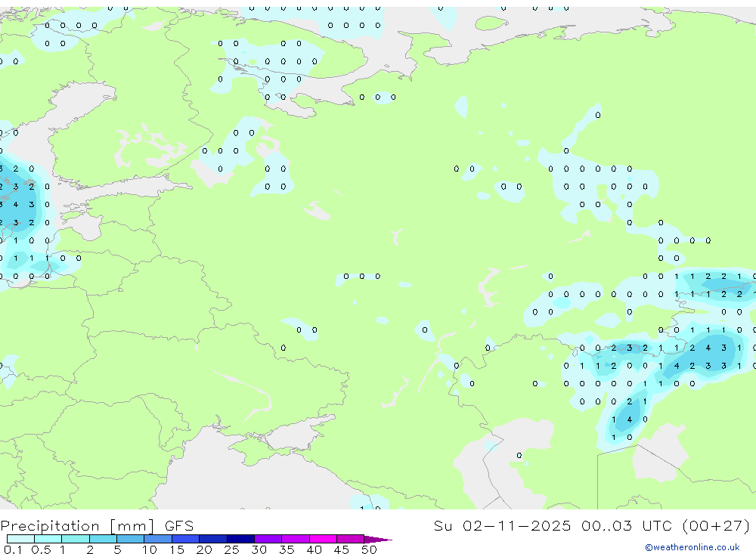756x554 pixels.
Task: Click the '35' legend scale label
Action: pos(287,549)
